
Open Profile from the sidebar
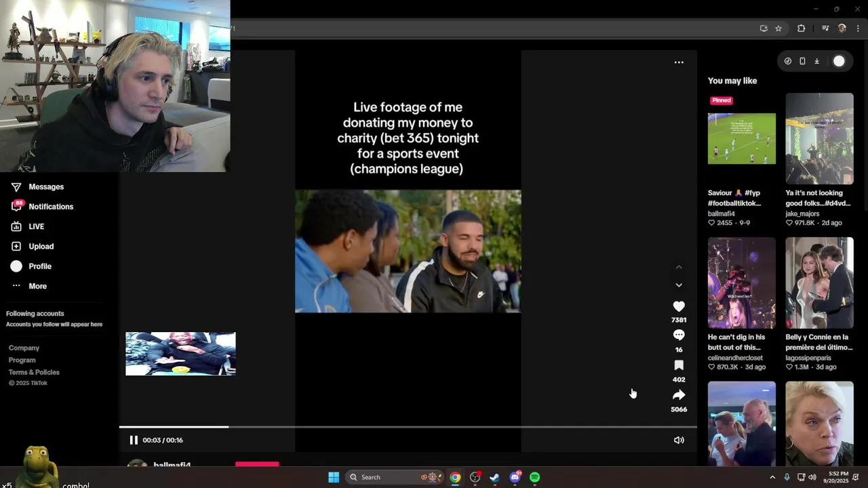tap(41, 266)
